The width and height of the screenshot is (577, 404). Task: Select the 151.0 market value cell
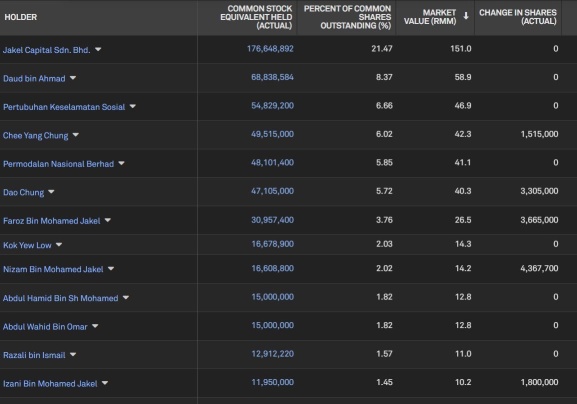click(461, 49)
